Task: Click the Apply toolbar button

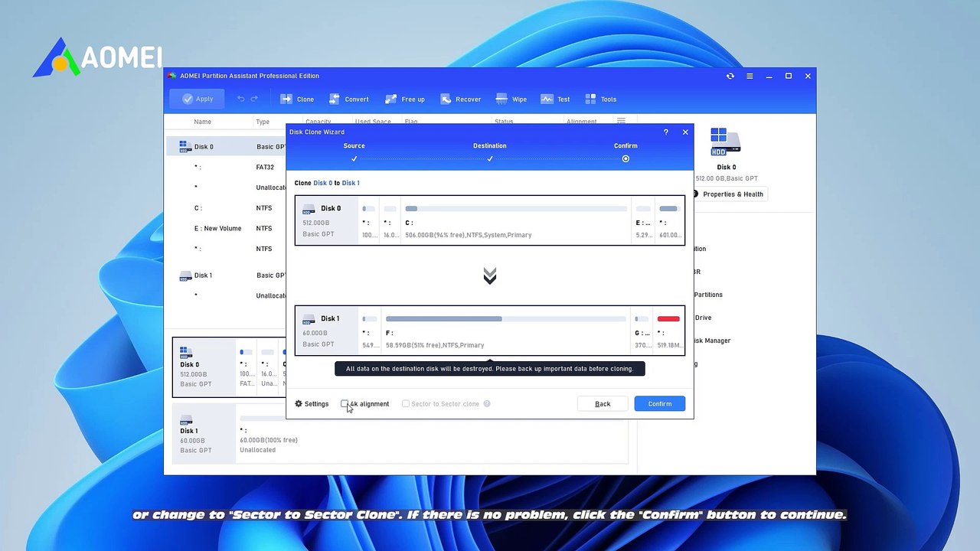Action: 197,99
